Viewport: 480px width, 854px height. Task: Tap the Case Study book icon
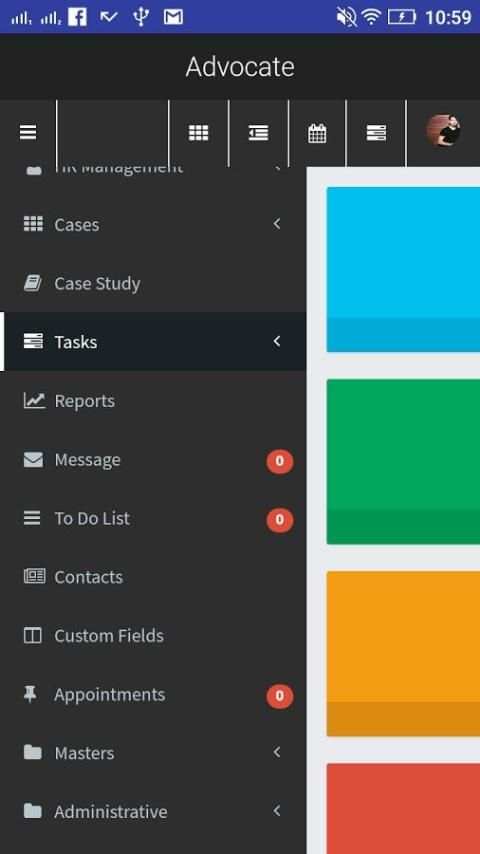33,283
